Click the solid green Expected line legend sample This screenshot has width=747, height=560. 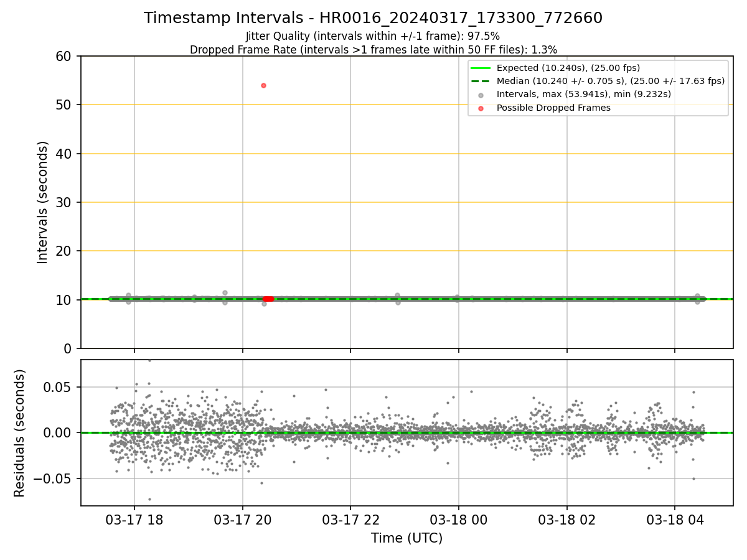pyautogui.click(x=481, y=68)
